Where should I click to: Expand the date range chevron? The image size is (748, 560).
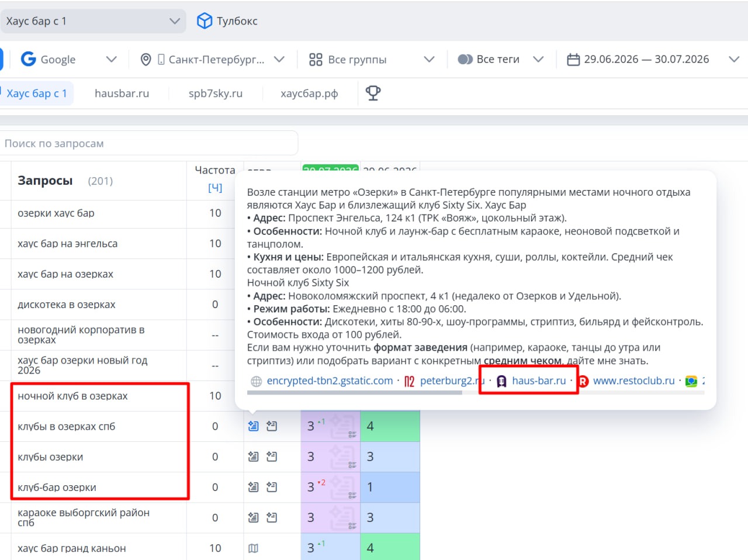[734, 60]
